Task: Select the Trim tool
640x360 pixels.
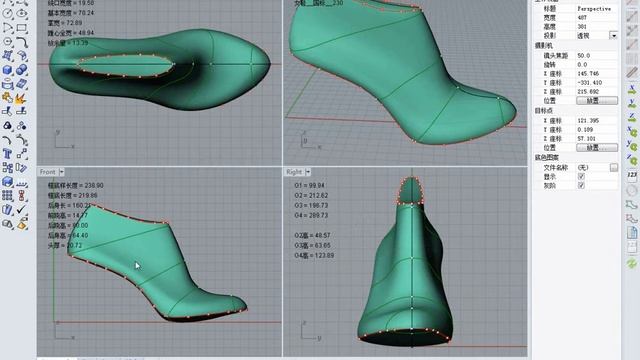Action: 7,111
